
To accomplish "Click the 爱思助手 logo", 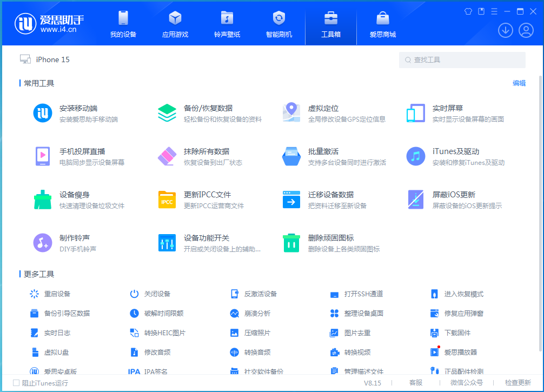I will (x=49, y=24).
